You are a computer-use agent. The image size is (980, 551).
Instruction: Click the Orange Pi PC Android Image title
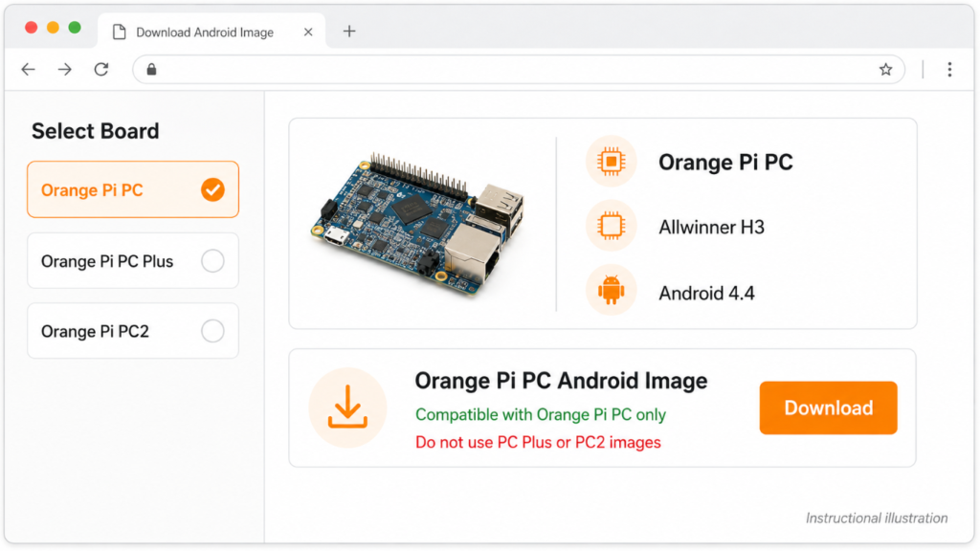pos(561,381)
